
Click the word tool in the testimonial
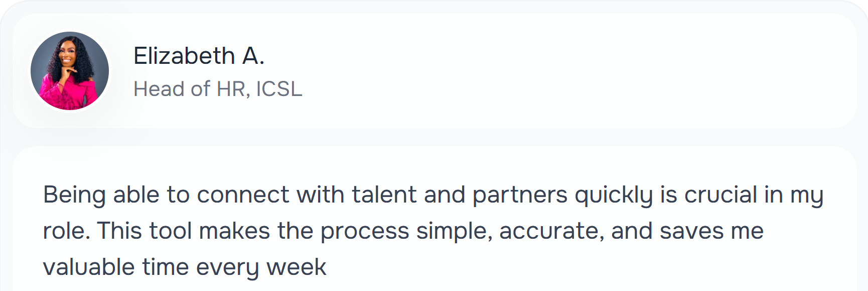tap(171, 231)
